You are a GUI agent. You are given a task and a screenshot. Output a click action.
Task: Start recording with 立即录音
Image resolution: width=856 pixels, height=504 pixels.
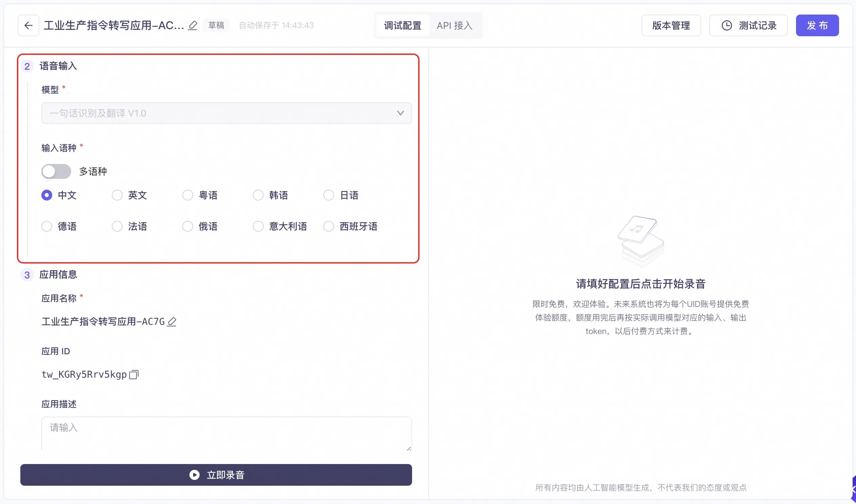point(216,475)
